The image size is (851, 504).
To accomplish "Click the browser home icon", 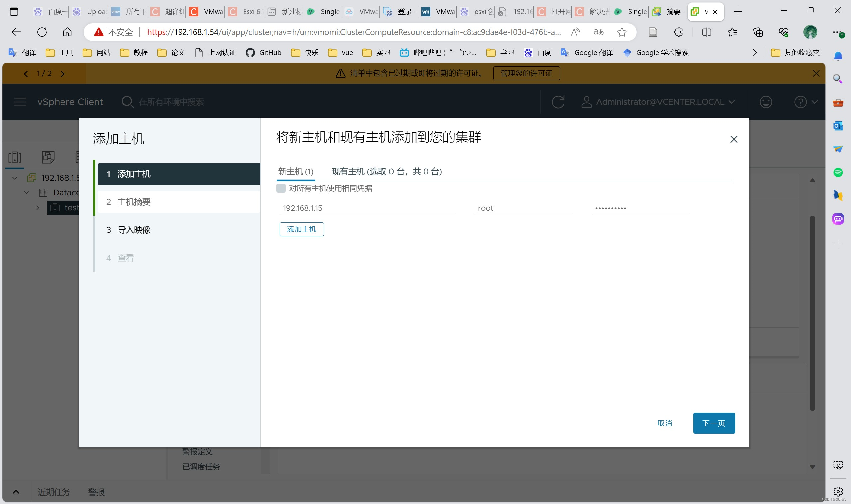I will 67,32.
